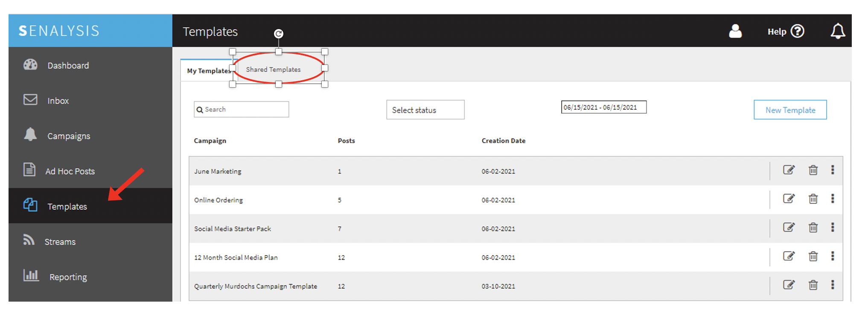
Task: Sort by the Creation Date column header
Action: [504, 141]
